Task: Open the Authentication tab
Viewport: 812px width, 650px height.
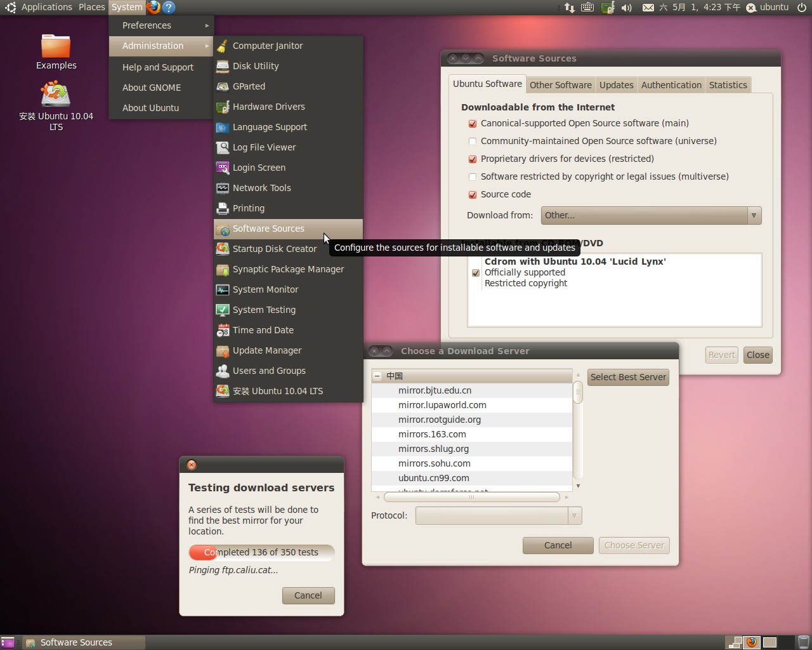Action: pyautogui.click(x=671, y=85)
